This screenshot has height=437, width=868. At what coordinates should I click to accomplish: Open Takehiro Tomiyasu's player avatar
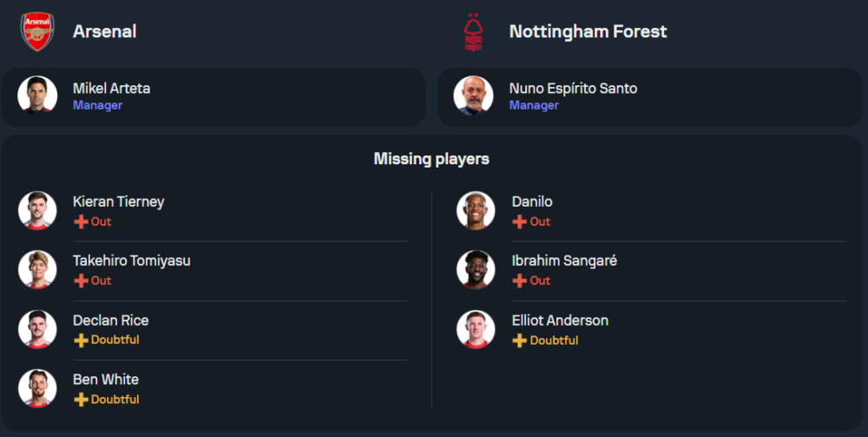pyautogui.click(x=37, y=269)
